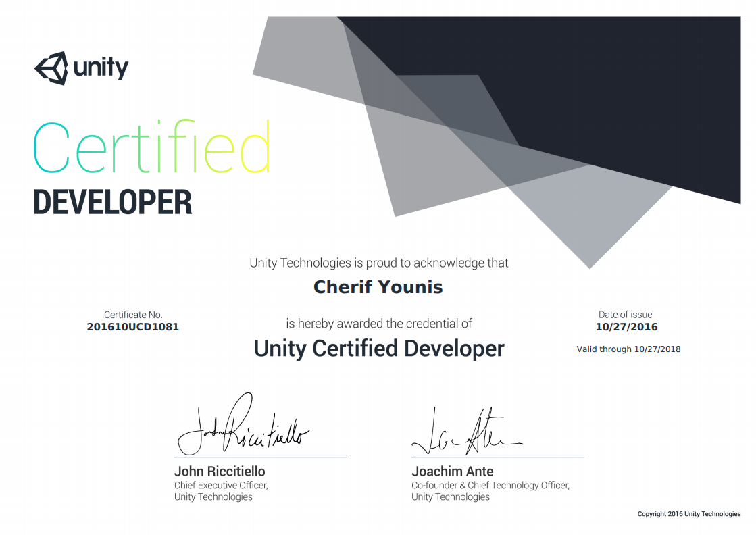Click 'Unity Technologies' under Joachim Ante

click(x=451, y=497)
